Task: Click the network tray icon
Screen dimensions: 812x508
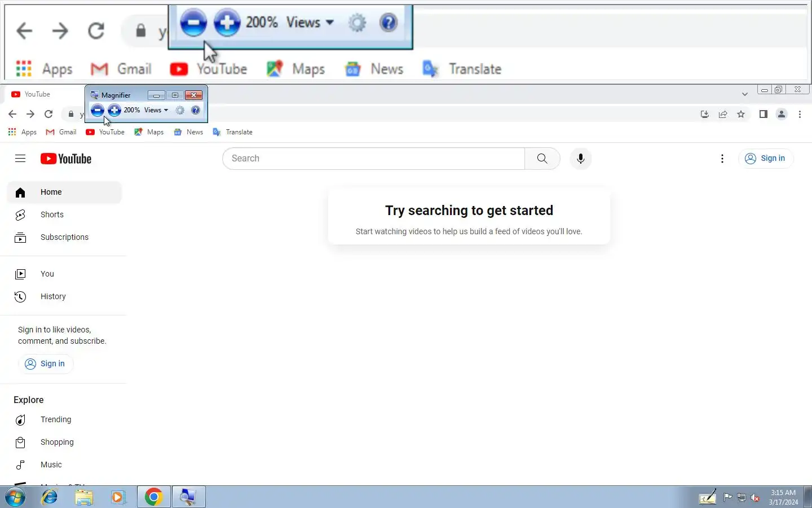Action: (x=742, y=497)
